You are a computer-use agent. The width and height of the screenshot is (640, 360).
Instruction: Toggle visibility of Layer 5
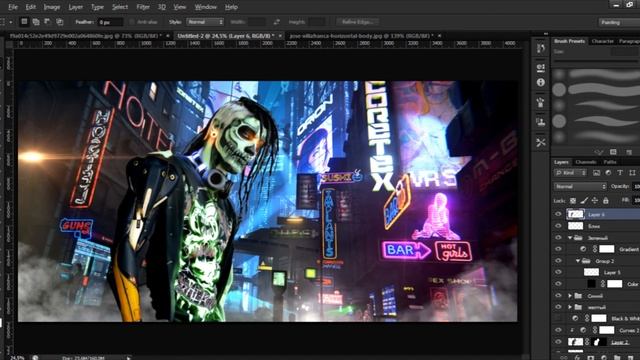tap(558, 272)
